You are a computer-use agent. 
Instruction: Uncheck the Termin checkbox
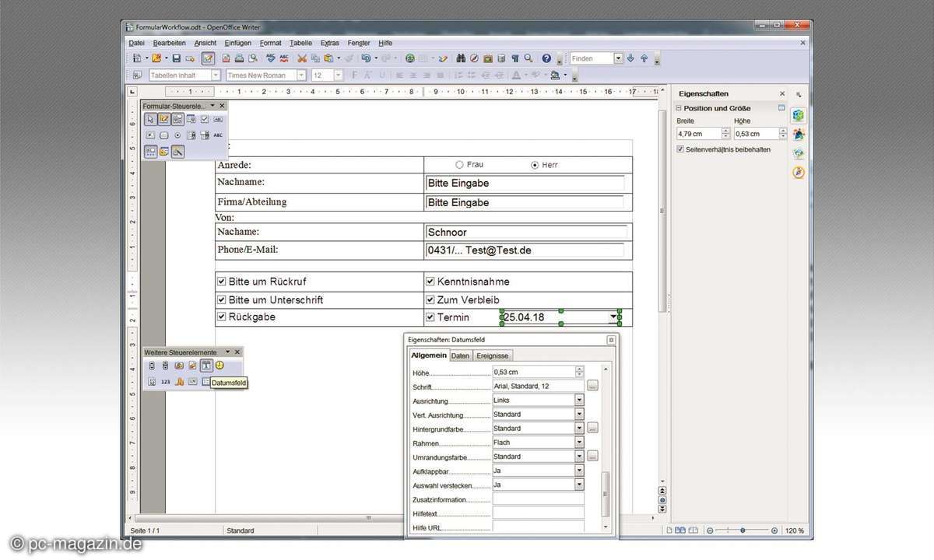[x=430, y=317]
